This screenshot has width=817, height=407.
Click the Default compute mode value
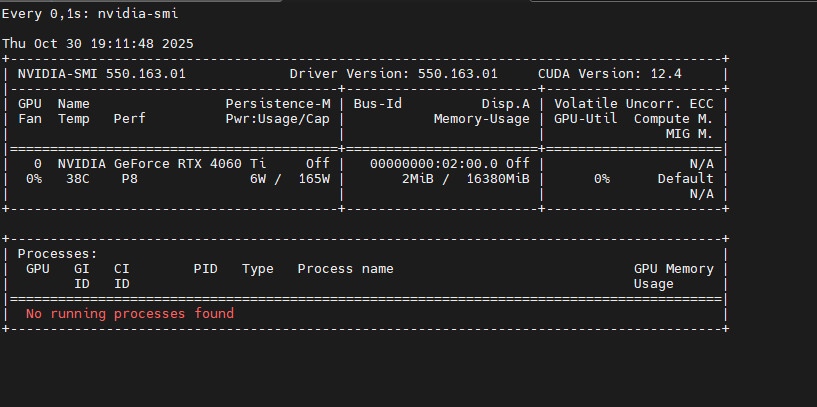(685, 178)
